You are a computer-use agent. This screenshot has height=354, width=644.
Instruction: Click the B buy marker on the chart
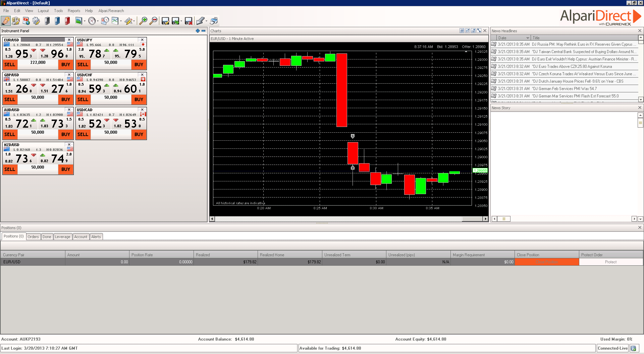click(353, 167)
